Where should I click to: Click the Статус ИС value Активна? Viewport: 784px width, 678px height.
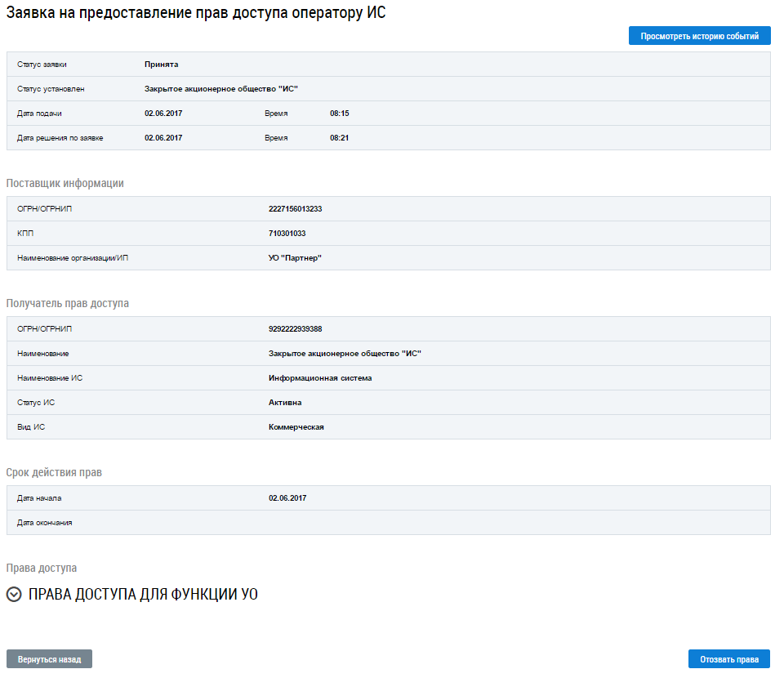(x=285, y=403)
